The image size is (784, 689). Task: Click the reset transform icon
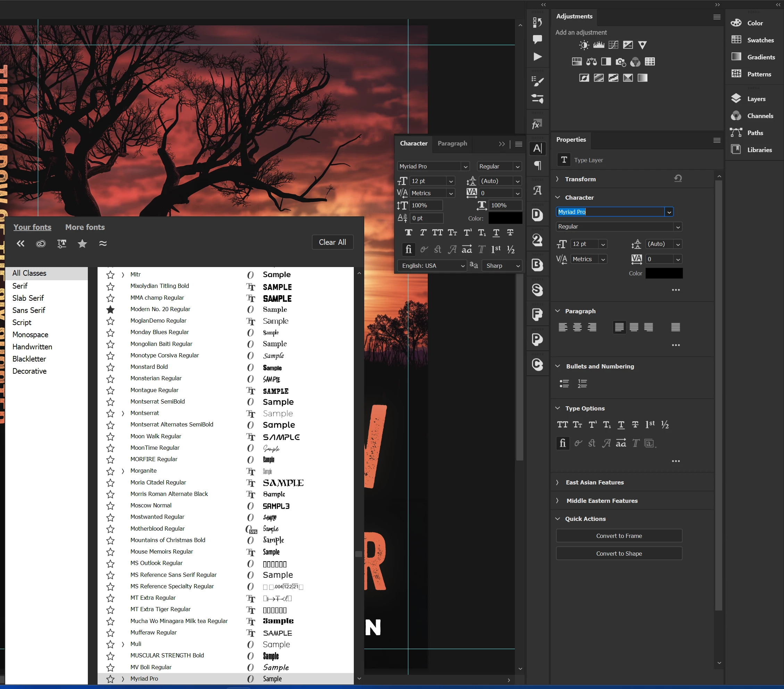(678, 179)
